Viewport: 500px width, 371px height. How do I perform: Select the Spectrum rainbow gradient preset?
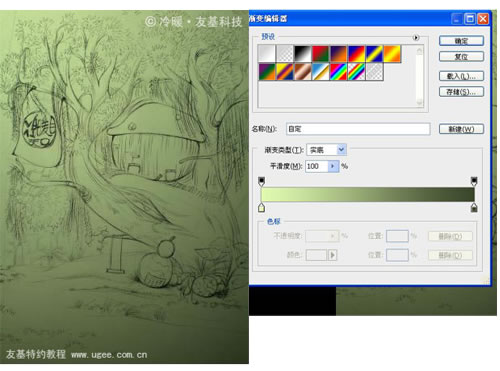pyautogui.click(x=339, y=72)
